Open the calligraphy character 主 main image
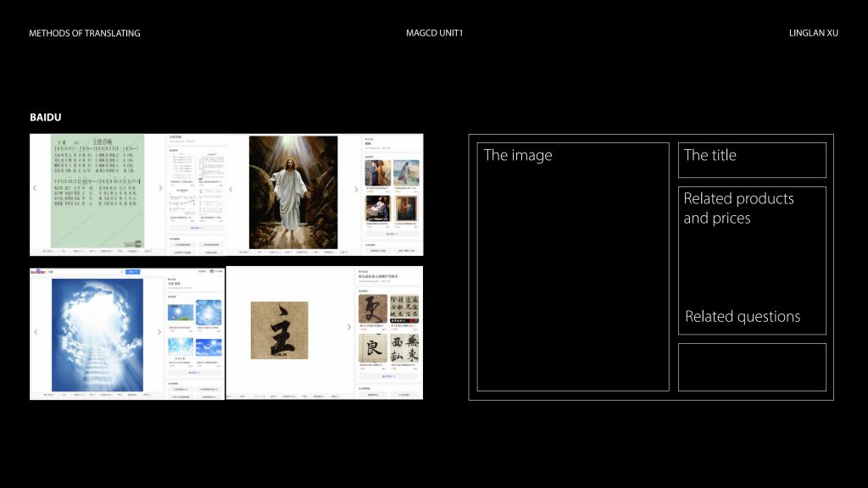Viewport: 868px width, 488px height. [x=280, y=330]
